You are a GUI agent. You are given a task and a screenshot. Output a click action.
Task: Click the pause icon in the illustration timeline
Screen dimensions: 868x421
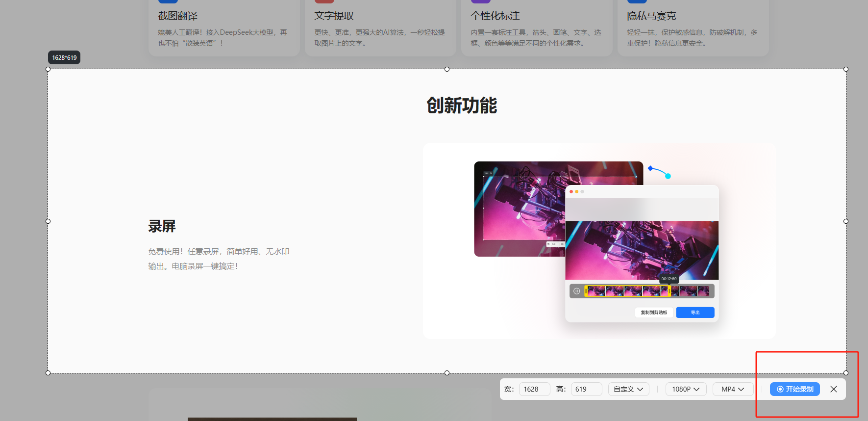pos(577,291)
